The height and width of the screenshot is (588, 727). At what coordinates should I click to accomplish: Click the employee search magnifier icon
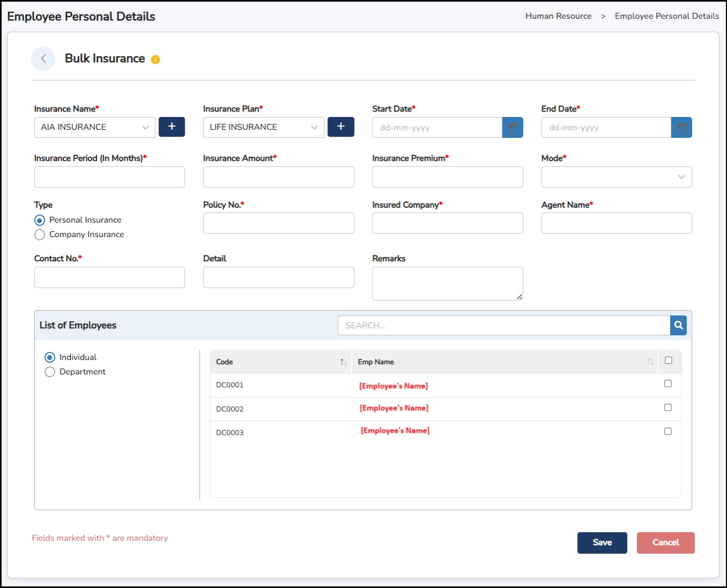pos(678,325)
